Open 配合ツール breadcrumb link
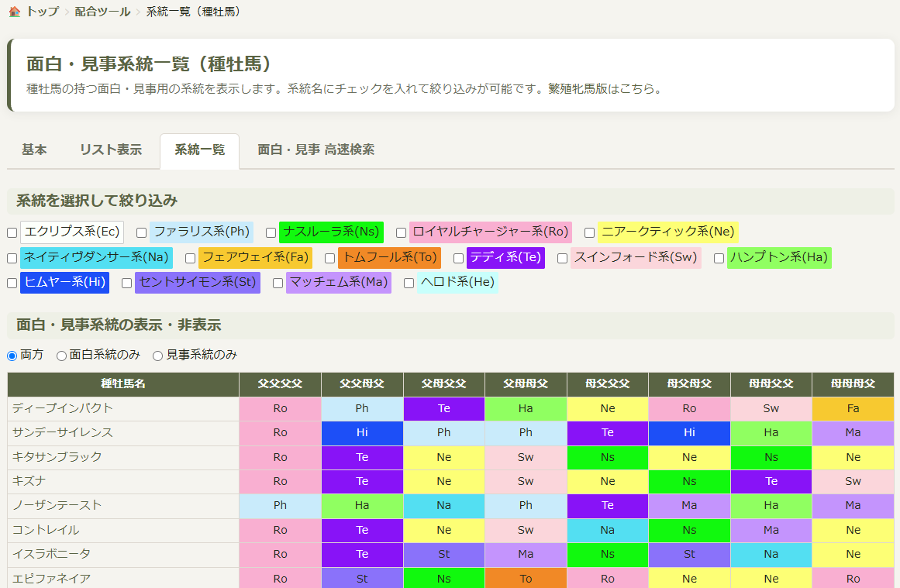This screenshot has height=588, width=900. [x=103, y=12]
